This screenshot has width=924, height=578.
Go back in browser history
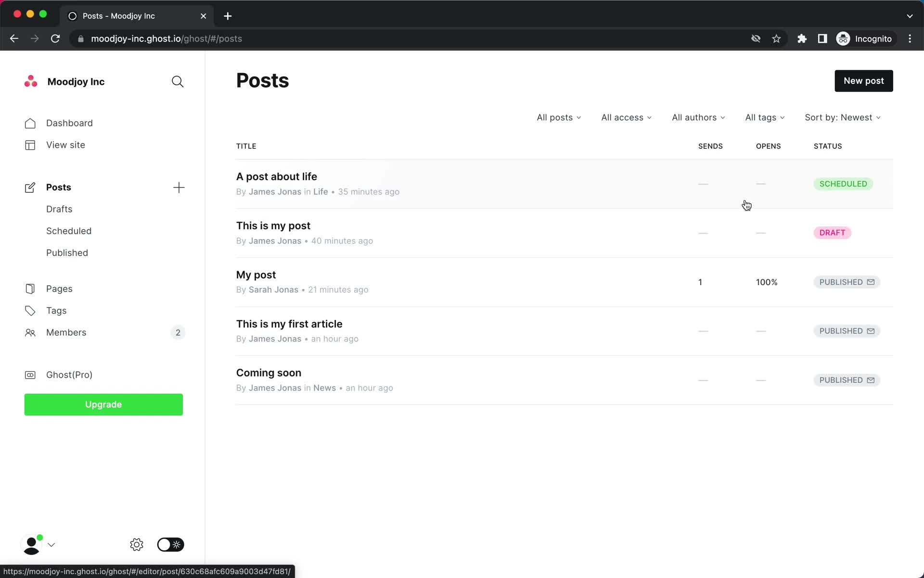pyautogui.click(x=14, y=39)
